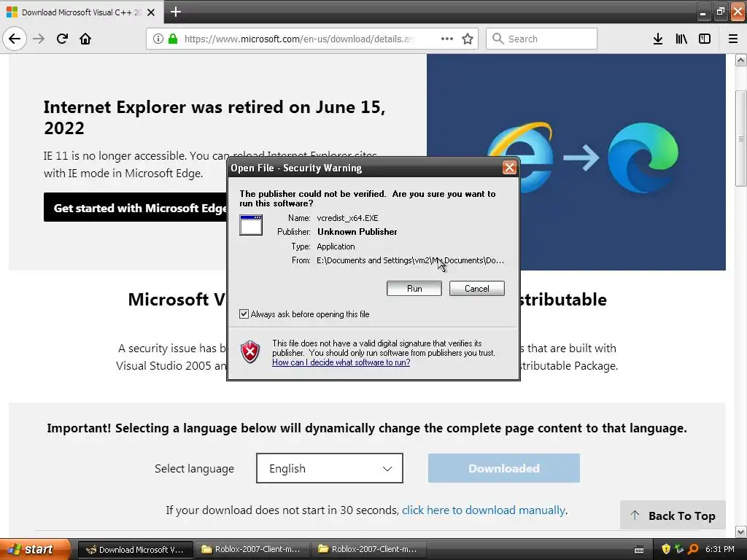The width and height of the screenshot is (747, 560).
Task: Click the browser Back arrow button
Action: [x=15, y=39]
